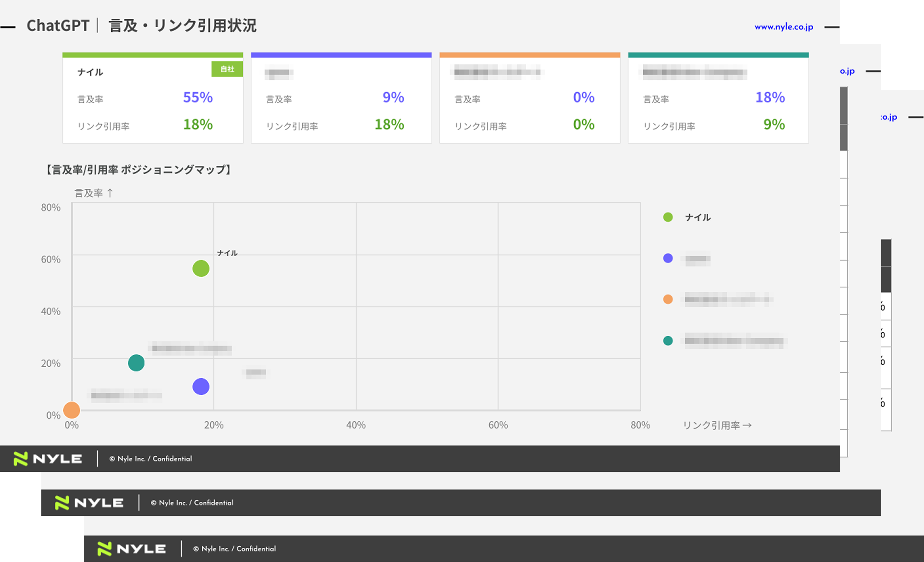Click the 60% label on horizontal axis
Image resolution: width=924 pixels, height=562 pixels.
498,425
